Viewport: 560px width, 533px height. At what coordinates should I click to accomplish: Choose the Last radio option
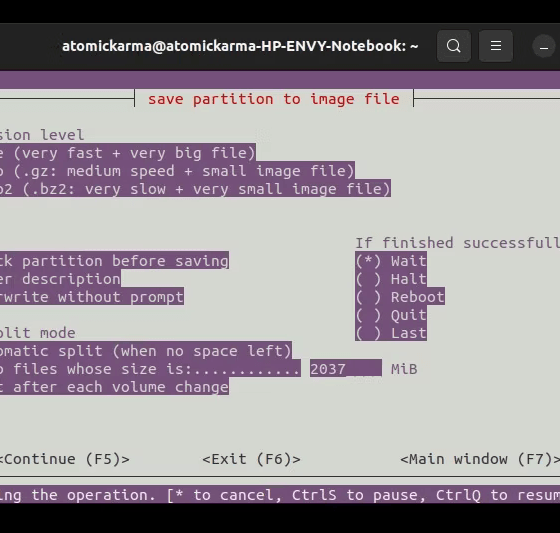coord(391,333)
